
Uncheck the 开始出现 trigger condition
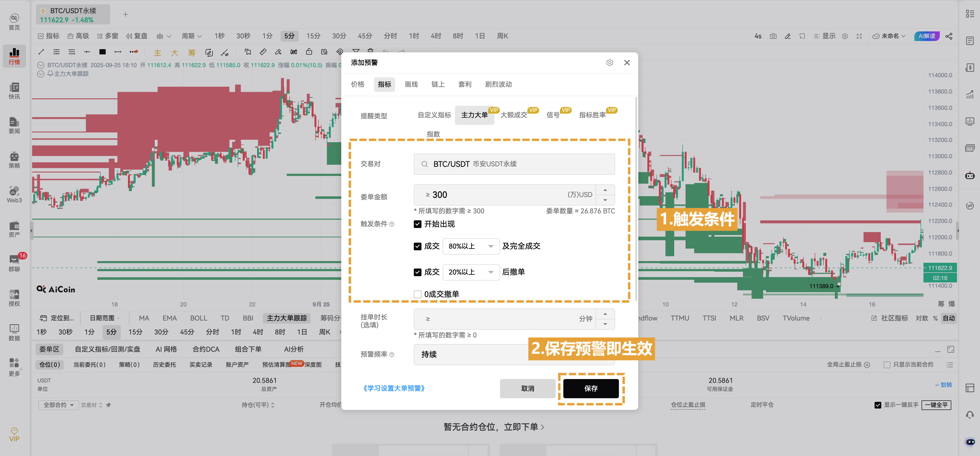[417, 224]
